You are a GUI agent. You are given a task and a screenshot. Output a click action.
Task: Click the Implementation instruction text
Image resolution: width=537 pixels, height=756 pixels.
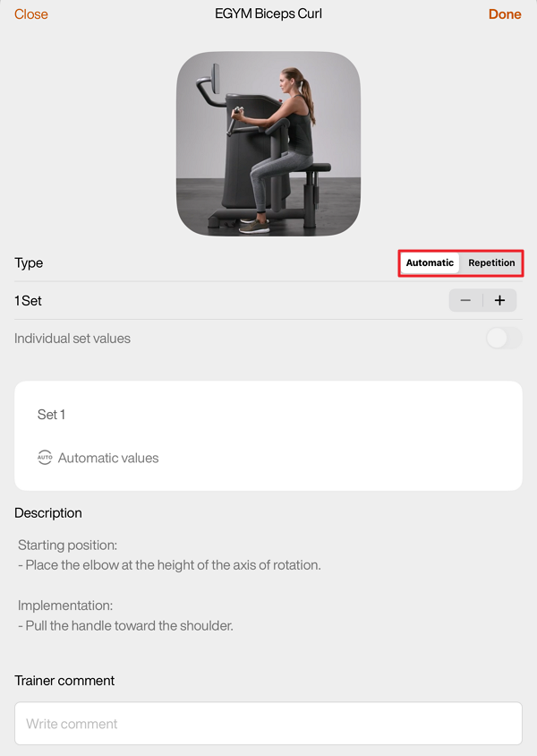pos(125,625)
